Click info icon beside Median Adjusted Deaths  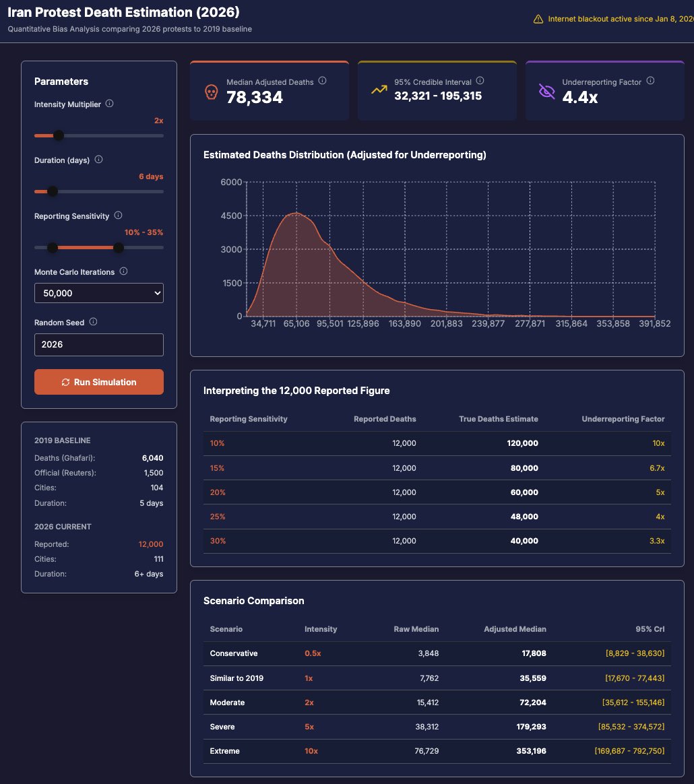[x=322, y=81]
